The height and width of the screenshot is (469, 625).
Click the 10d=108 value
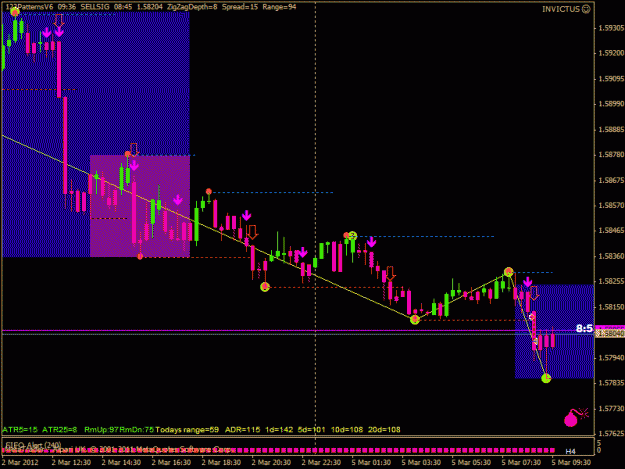point(347,430)
